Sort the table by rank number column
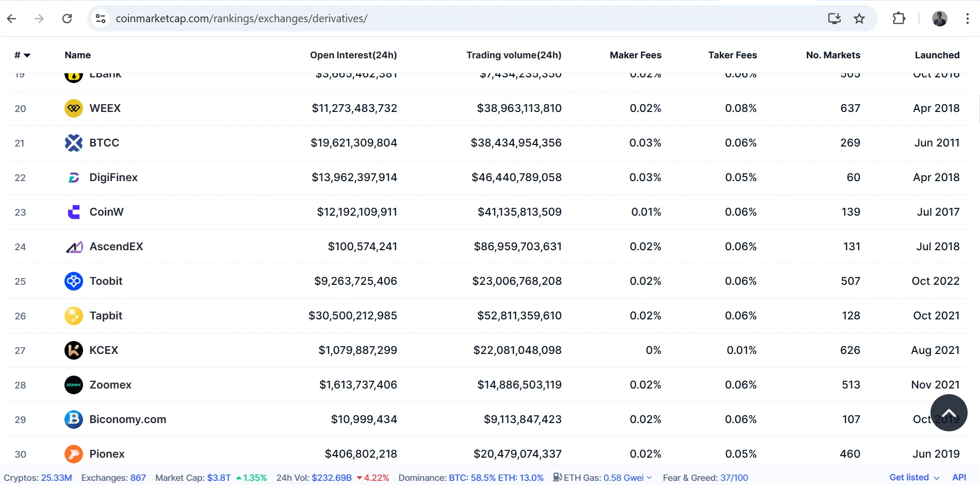Screen dimensions: 980x485 pos(22,55)
